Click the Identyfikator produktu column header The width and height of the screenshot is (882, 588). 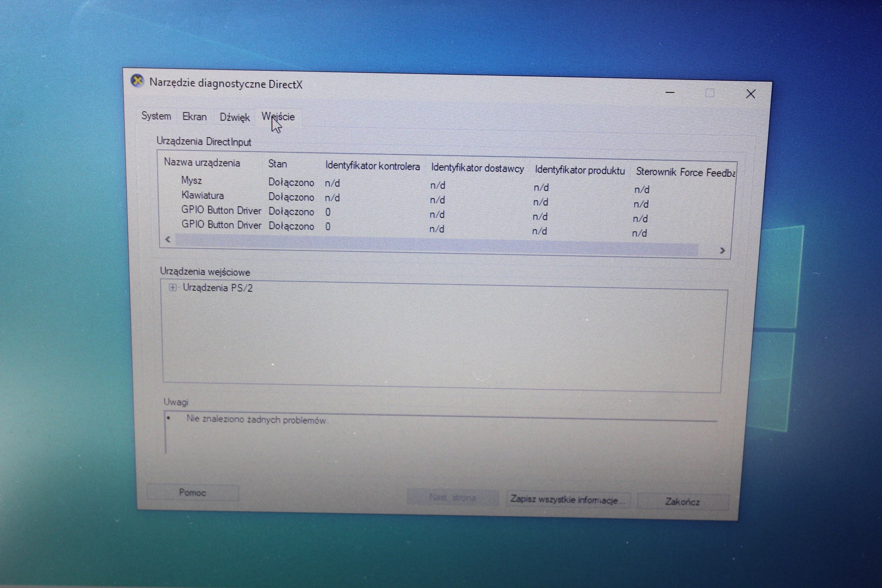[x=580, y=170]
